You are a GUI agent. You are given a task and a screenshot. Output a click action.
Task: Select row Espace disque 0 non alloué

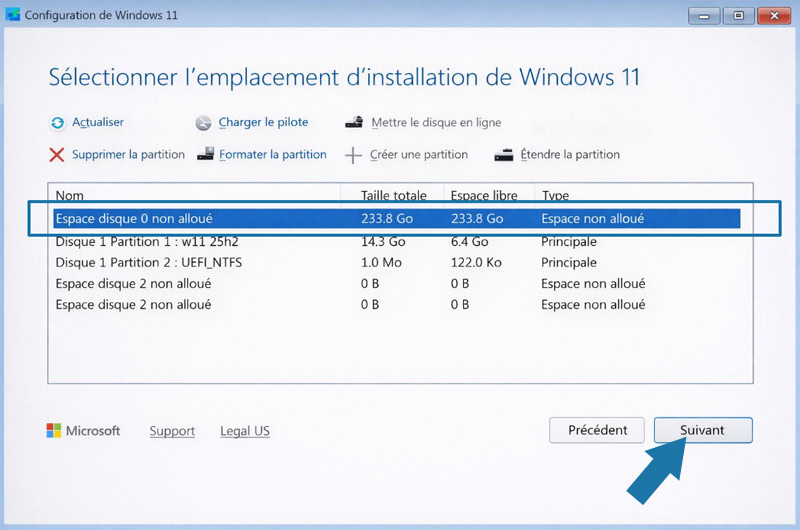396,218
